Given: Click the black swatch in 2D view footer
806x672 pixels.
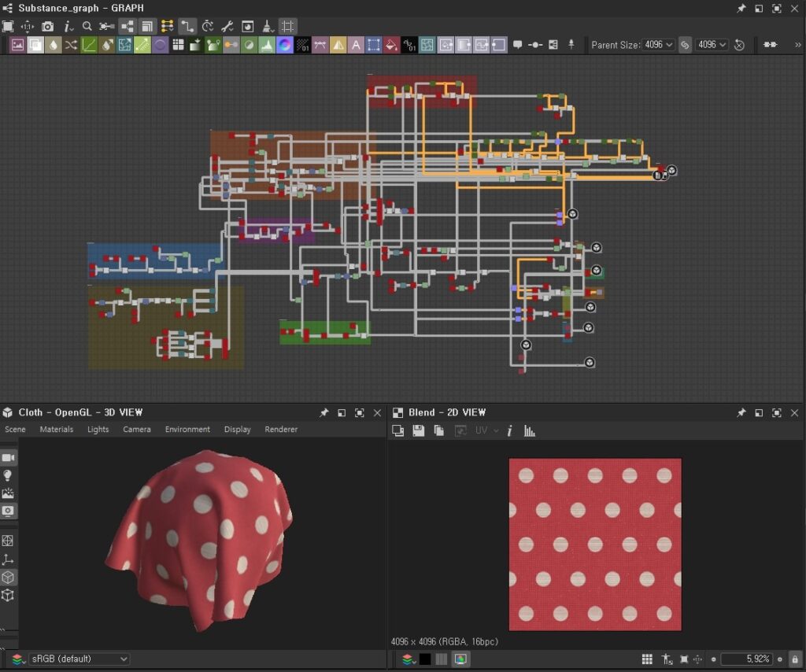Looking at the screenshot, I should tap(424, 659).
